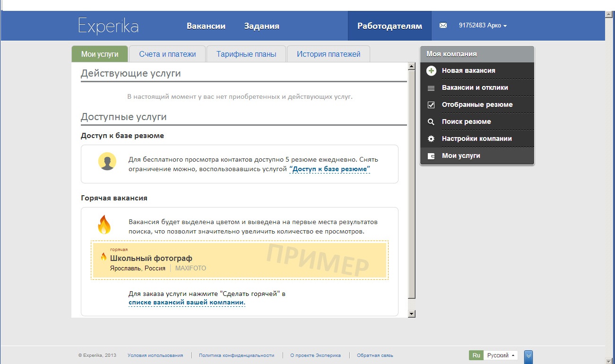Click the magnifier icon beside Поиск резюме

[431, 122]
